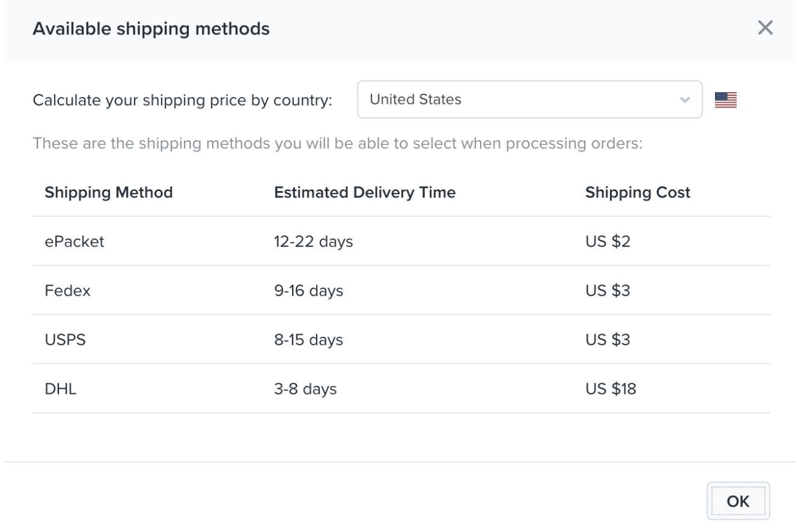Close the shipping methods dialog with X
This screenshot has height=532, width=798.
pos(765,28)
